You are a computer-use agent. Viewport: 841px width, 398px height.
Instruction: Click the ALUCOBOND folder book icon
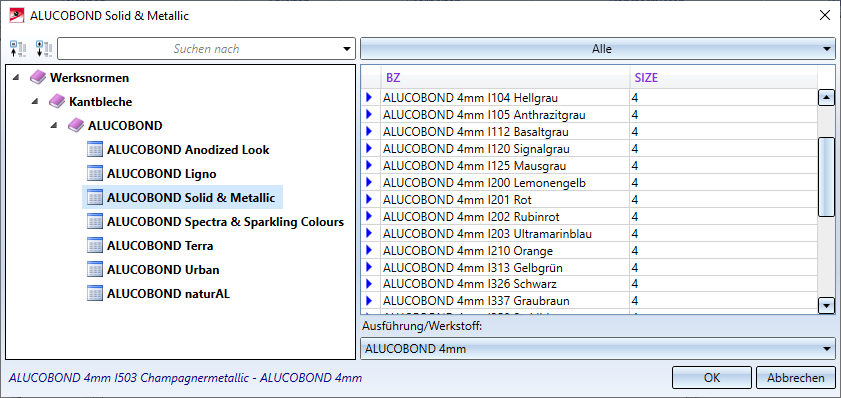coord(76,126)
